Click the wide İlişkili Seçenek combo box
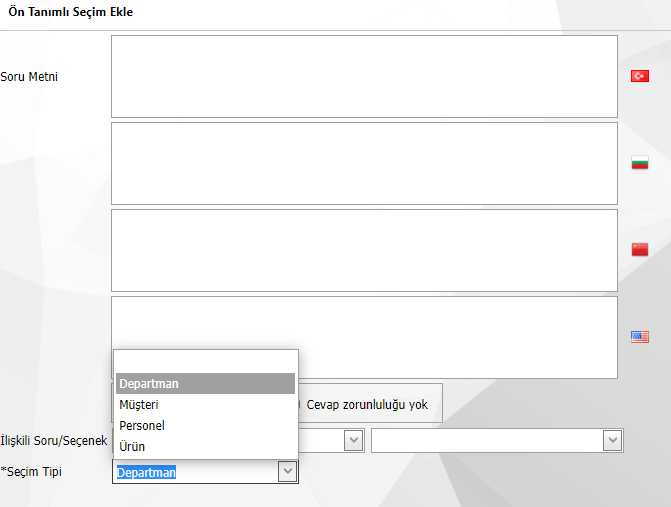671x507 pixels. (497, 440)
